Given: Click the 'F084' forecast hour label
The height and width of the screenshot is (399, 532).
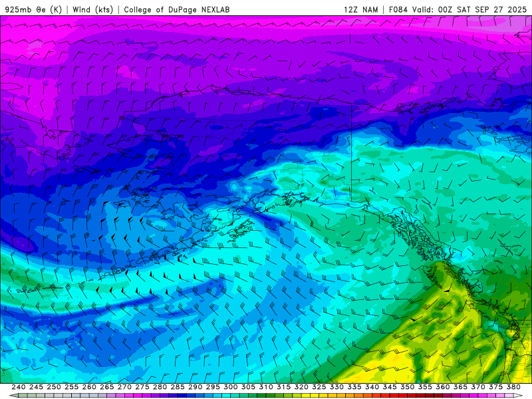Looking at the screenshot, I should [x=398, y=9].
